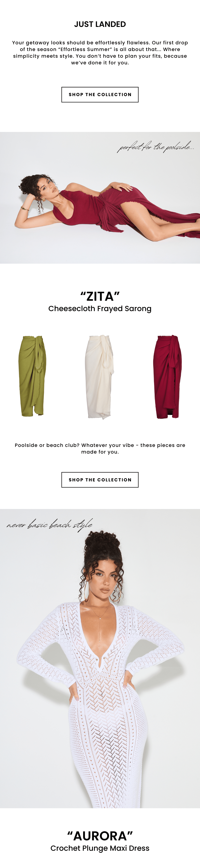The width and height of the screenshot is (200, 868).
Task: Click the "Poolside or beach club" paragraph
Action: [x=100, y=449]
